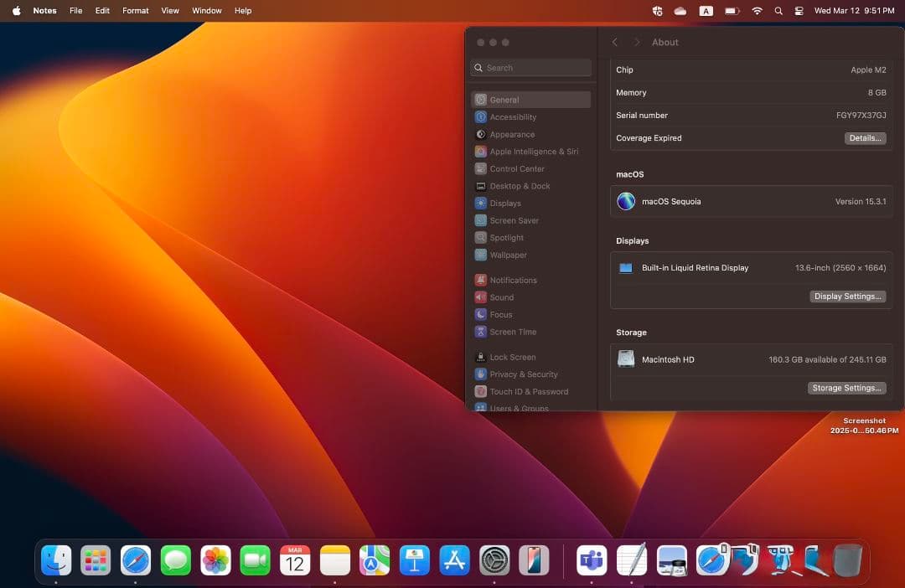The width and height of the screenshot is (905, 588).
Task: Click the built-in display icon
Action: [x=626, y=268]
